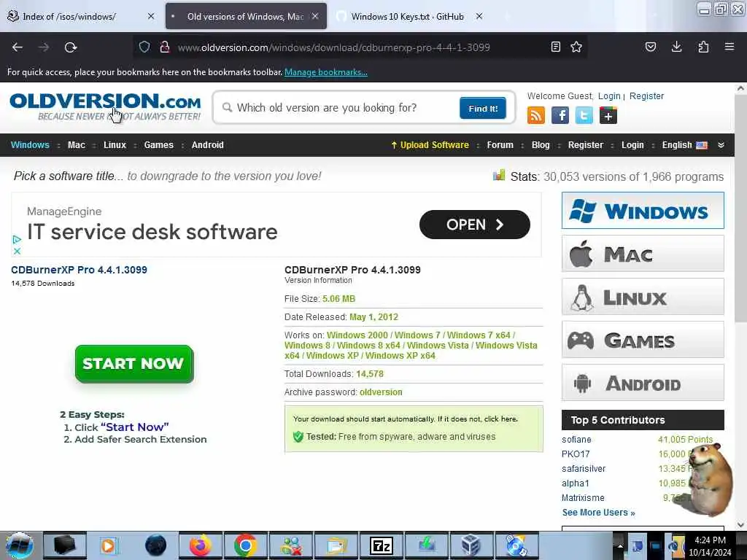Click See More Users link
This screenshot has height=560, width=747.
coord(598,513)
